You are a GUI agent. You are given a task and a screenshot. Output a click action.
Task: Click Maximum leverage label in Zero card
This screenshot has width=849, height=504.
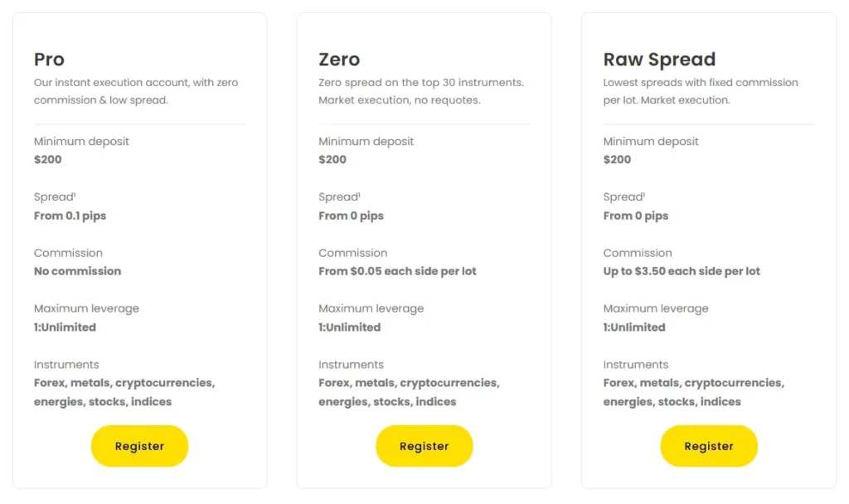click(x=371, y=308)
